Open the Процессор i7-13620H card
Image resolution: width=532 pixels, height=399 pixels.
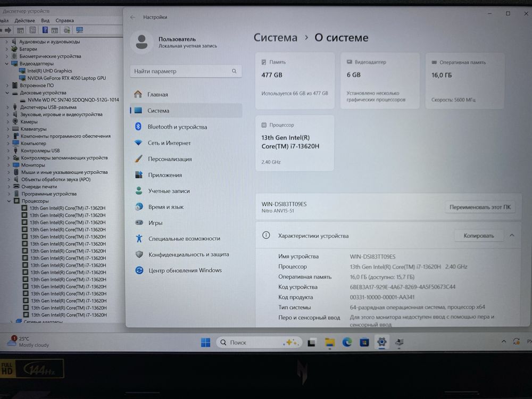click(295, 143)
